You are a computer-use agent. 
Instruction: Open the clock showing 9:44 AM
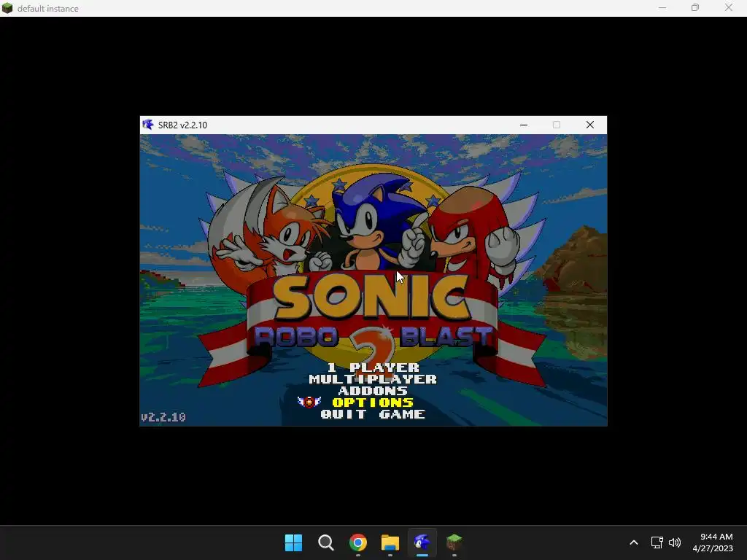(713, 542)
